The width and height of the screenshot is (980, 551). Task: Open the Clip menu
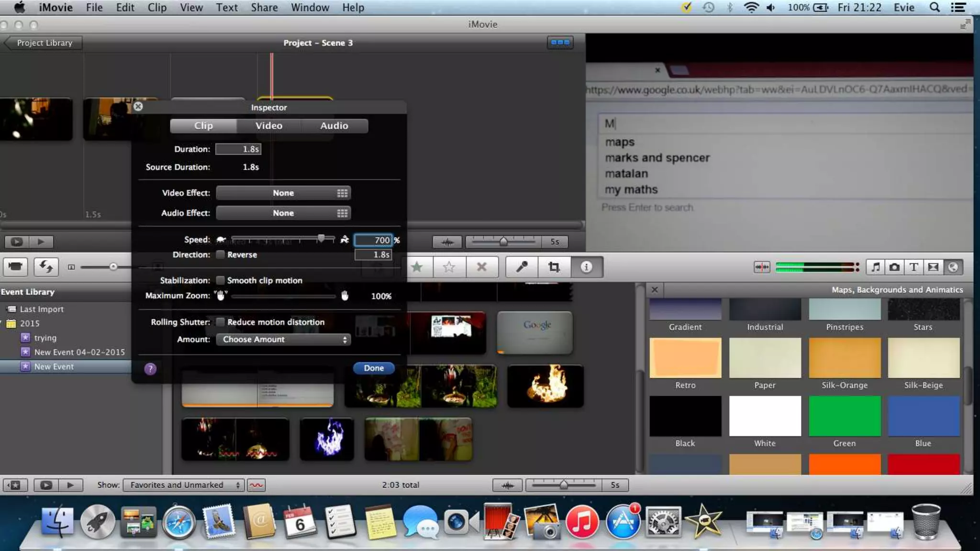click(157, 7)
